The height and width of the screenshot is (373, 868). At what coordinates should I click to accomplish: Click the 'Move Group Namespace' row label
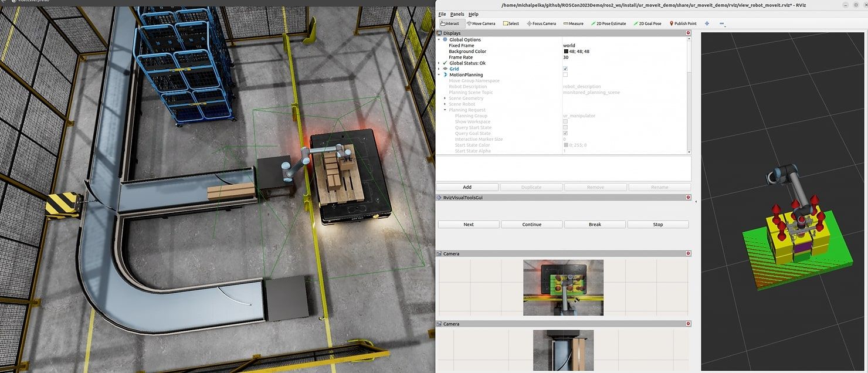pos(474,80)
